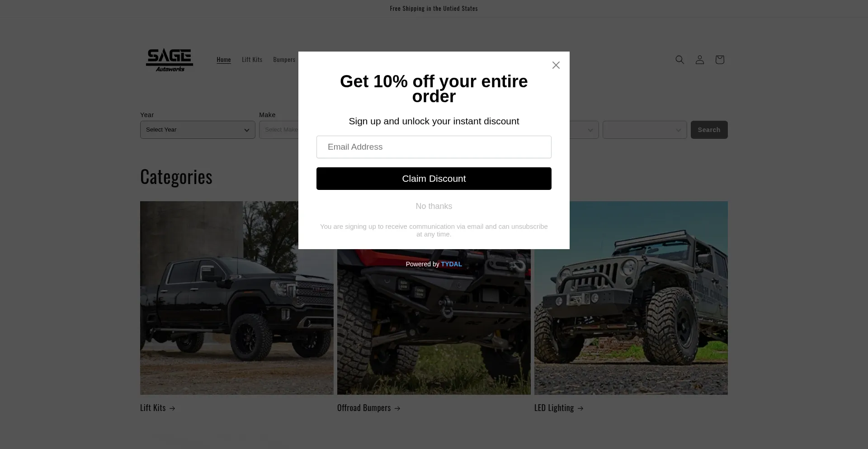Click the Sage Autoworks logo
The width and height of the screenshot is (868, 449).
pos(170,60)
